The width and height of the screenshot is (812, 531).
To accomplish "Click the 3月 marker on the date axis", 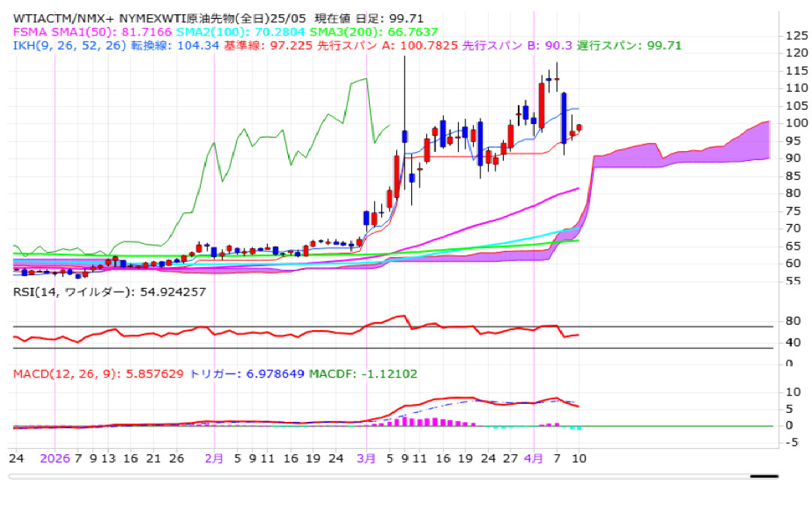I will point(367,457).
